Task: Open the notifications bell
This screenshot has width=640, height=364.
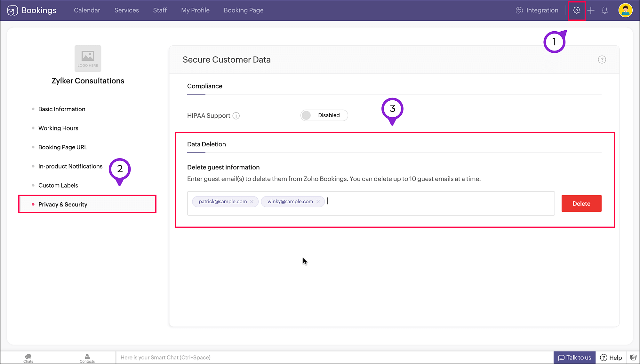Action: pyautogui.click(x=604, y=11)
